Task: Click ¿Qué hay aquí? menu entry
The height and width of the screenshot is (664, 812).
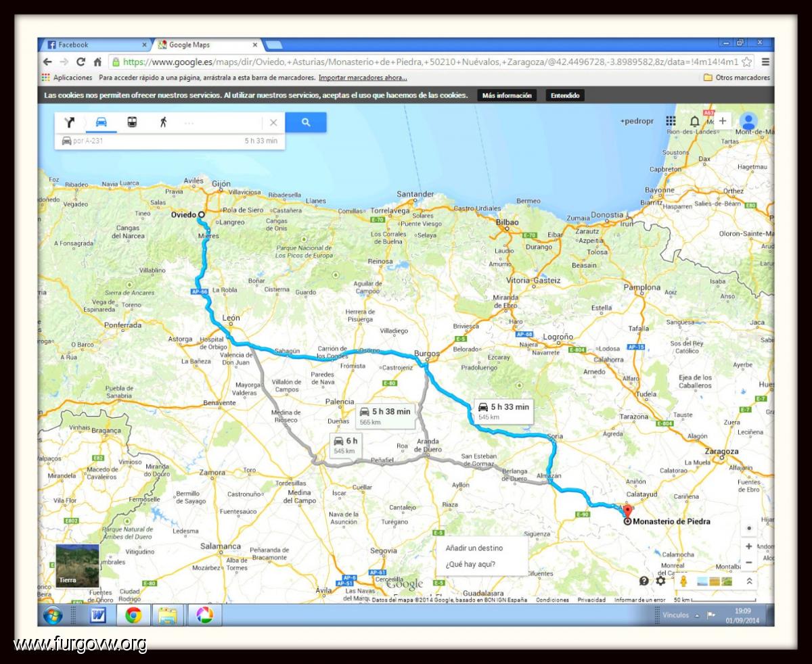Action: tap(470, 564)
